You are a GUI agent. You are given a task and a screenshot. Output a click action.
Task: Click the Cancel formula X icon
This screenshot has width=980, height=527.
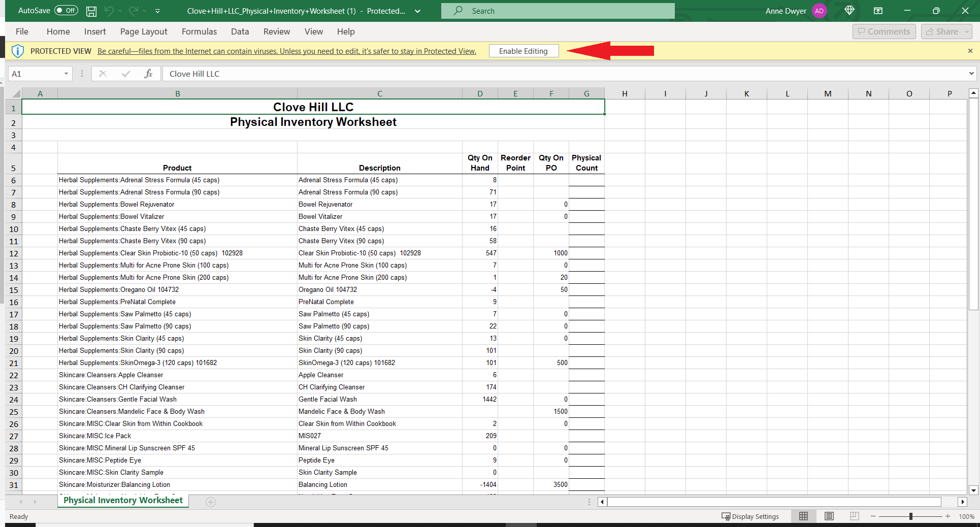[103, 74]
